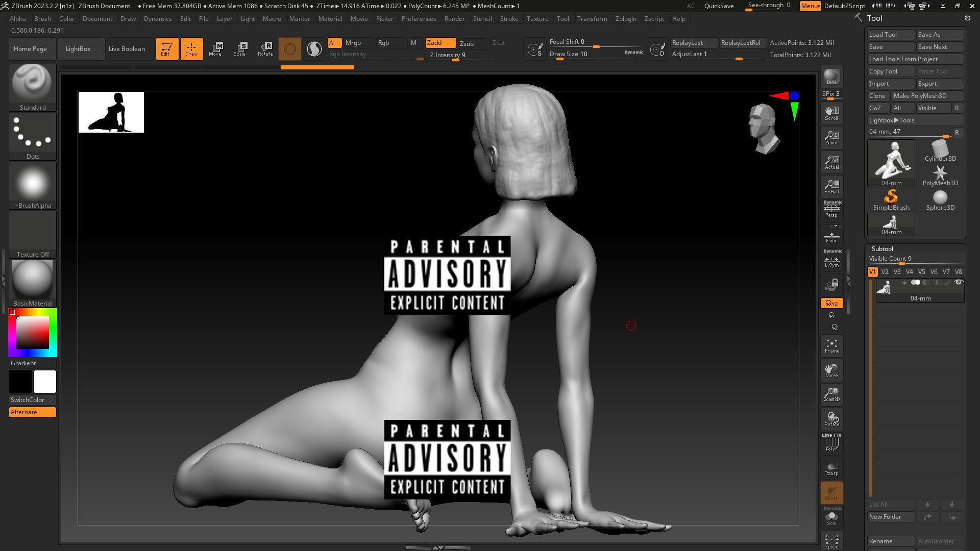The height and width of the screenshot is (551, 980).
Task: Toggle visibility eye of 04-mm subtool
Action: click(959, 283)
